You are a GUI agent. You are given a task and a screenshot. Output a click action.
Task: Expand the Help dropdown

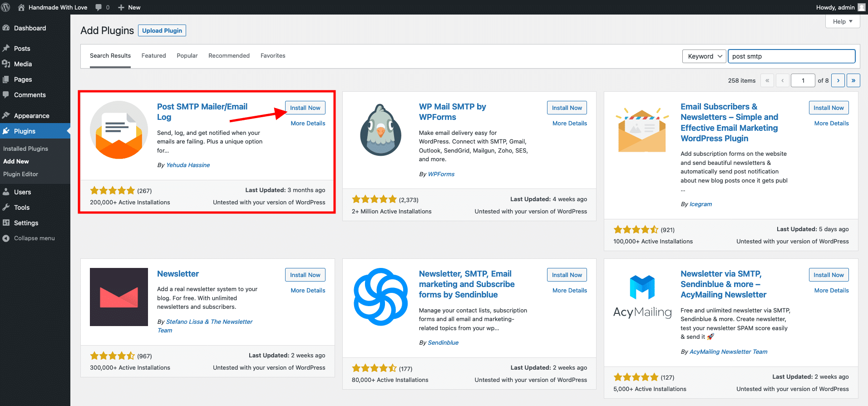[843, 21]
